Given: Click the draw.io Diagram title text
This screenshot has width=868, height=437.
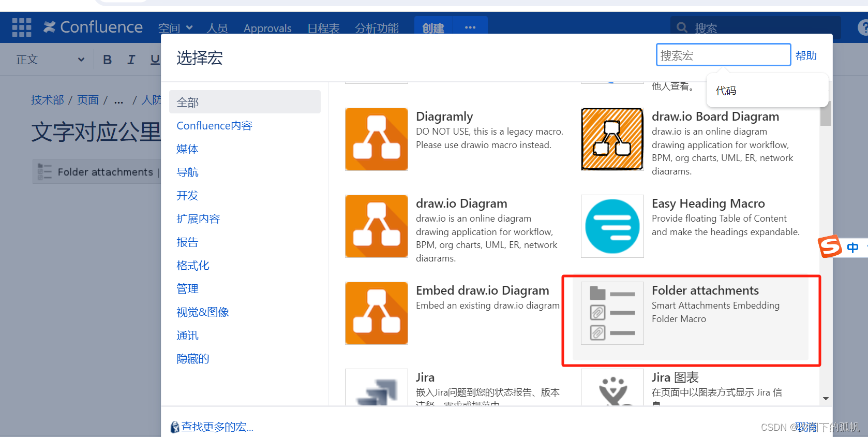Looking at the screenshot, I should (461, 203).
